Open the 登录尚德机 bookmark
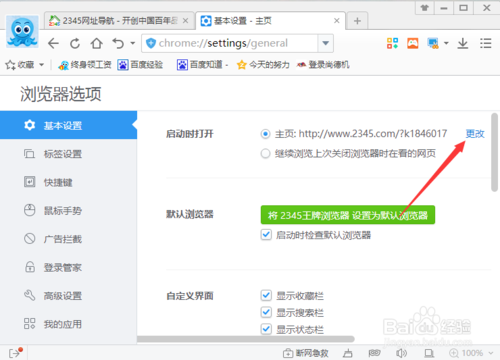The width and height of the screenshot is (500, 360). [x=323, y=65]
